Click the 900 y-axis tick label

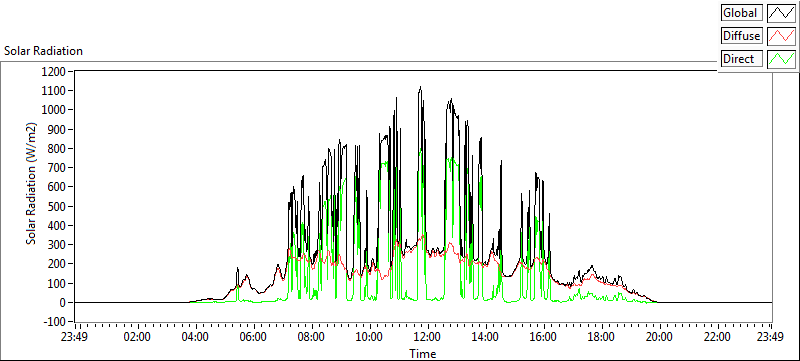[x=58, y=130]
